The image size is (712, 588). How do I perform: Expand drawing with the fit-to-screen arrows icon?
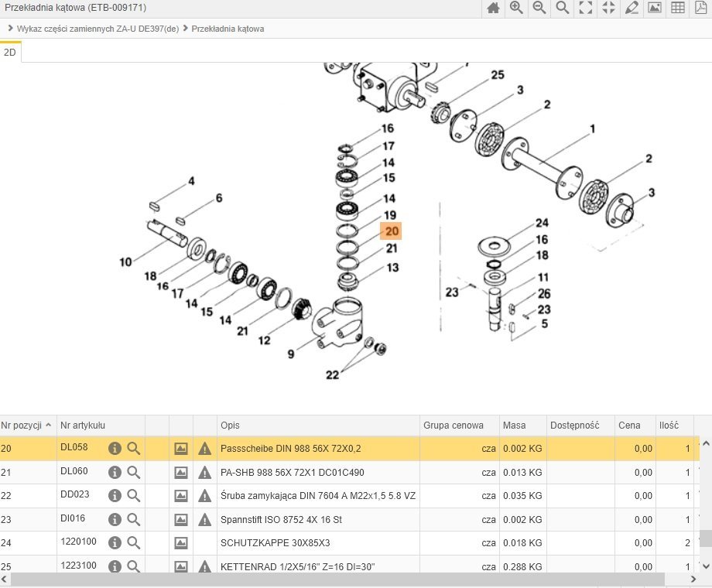tap(586, 9)
